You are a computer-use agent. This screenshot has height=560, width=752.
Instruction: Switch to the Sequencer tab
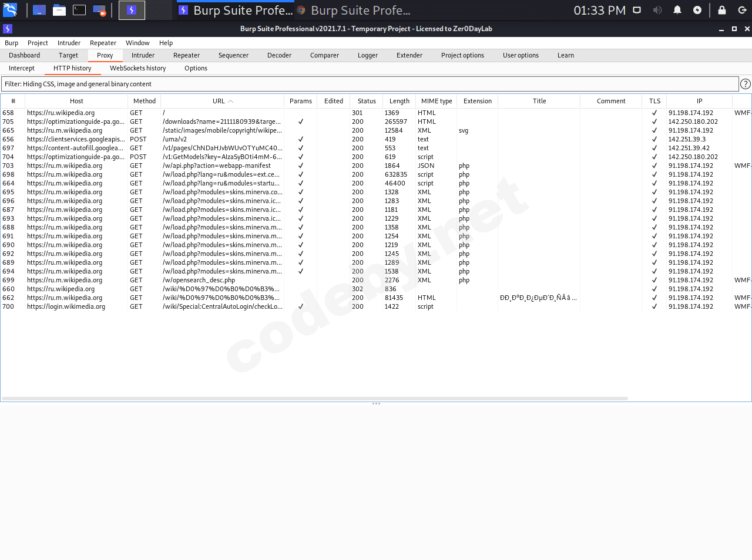[x=233, y=55]
